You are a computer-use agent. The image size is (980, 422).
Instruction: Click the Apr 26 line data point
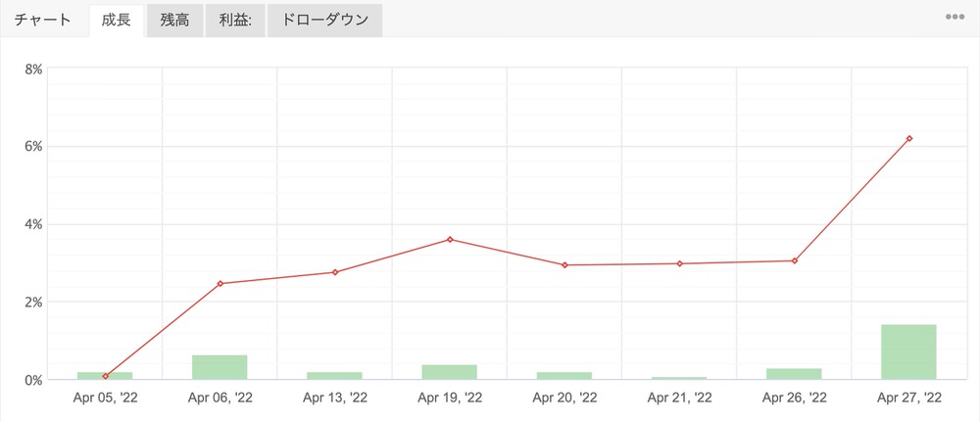794,260
